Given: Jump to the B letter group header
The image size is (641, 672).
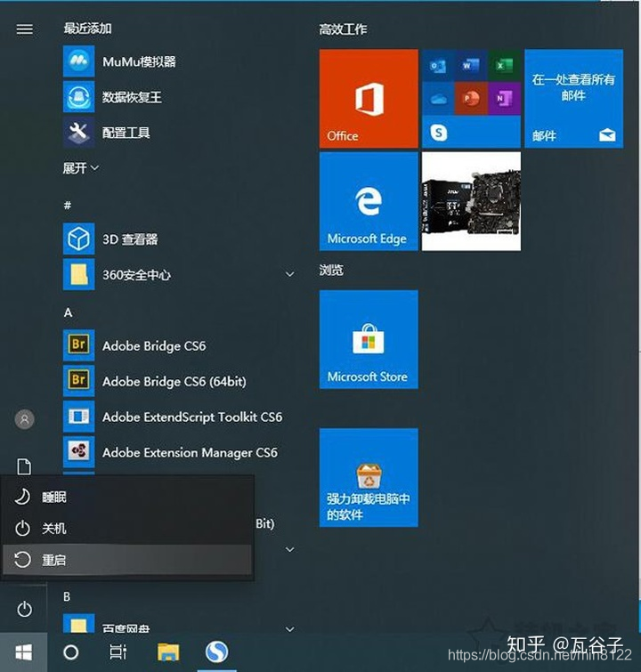Looking at the screenshot, I should [67, 596].
